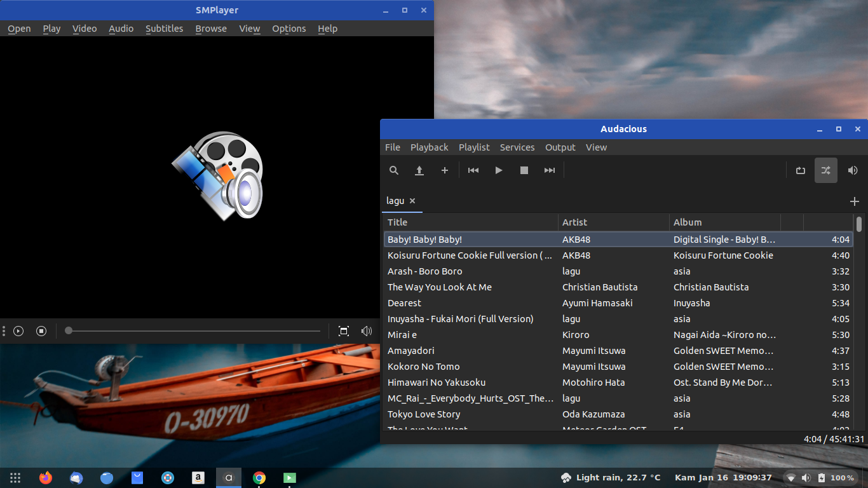Launch Firefox from the taskbar

tap(46, 478)
